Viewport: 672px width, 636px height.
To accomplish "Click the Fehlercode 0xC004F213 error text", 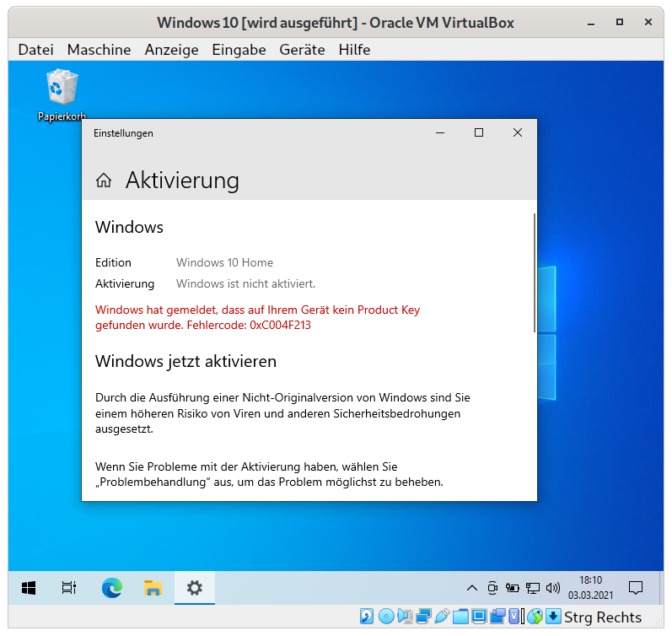I will click(x=249, y=325).
